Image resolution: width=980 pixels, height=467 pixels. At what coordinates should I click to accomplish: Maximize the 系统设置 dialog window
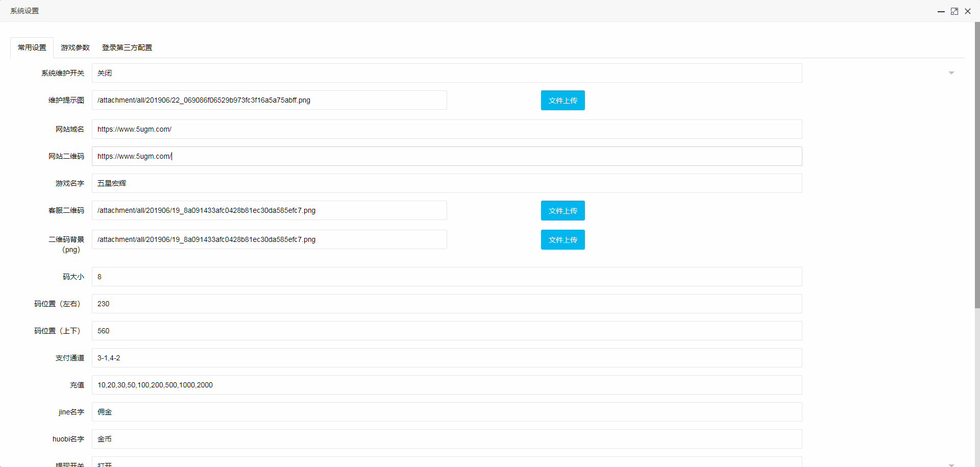(954, 11)
